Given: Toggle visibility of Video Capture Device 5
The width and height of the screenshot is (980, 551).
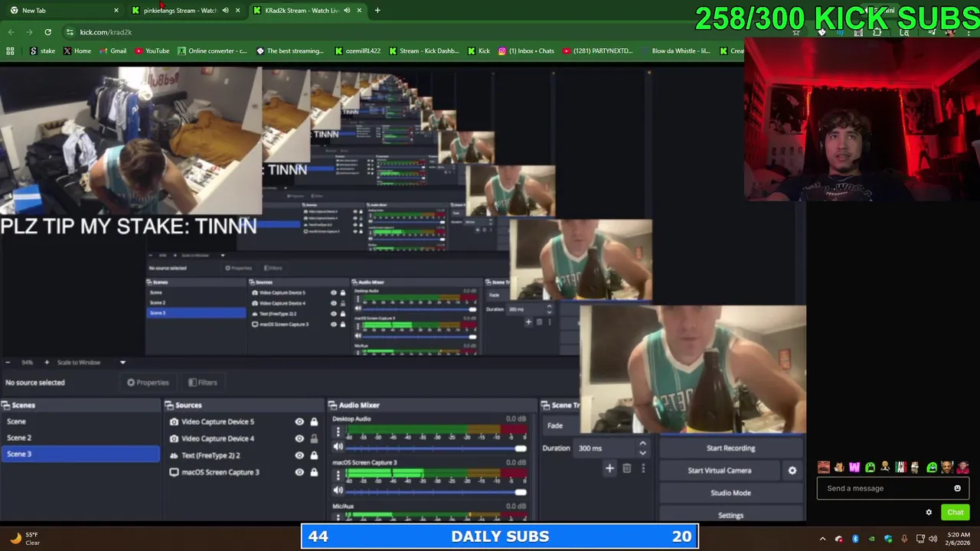Looking at the screenshot, I should 299,422.
